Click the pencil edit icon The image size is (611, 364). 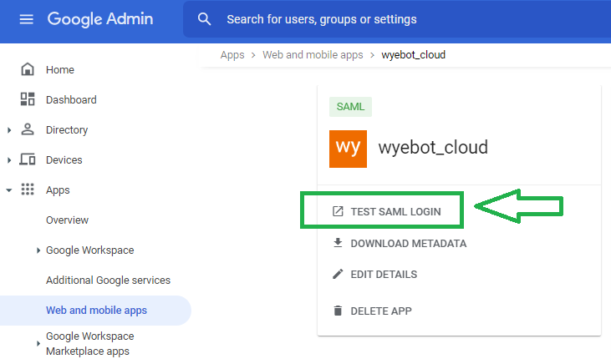coord(338,274)
